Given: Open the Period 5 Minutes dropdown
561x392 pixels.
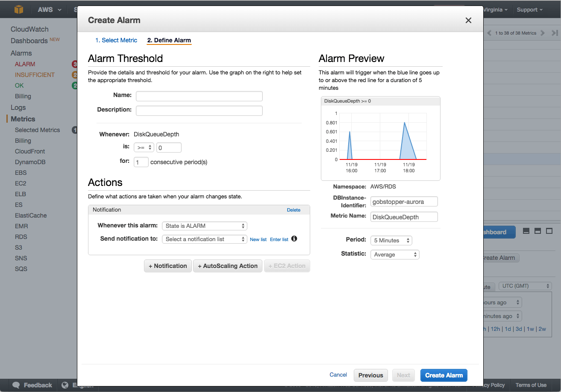Looking at the screenshot, I should coord(391,241).
